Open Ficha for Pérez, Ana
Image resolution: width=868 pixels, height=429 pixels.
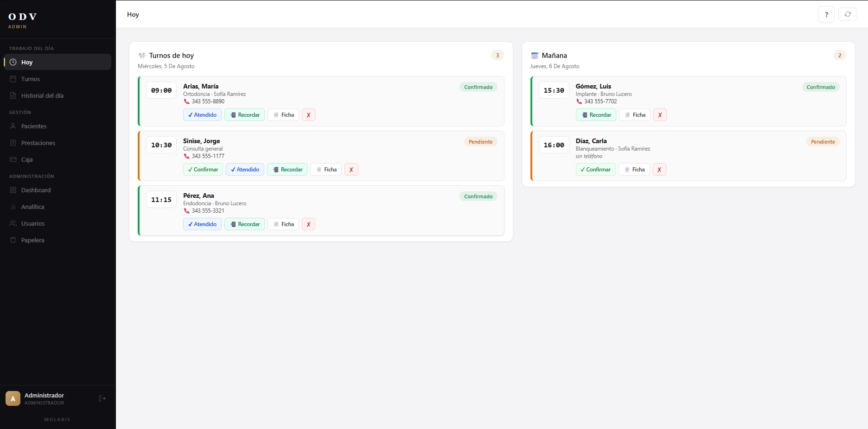tap(283, 224)
